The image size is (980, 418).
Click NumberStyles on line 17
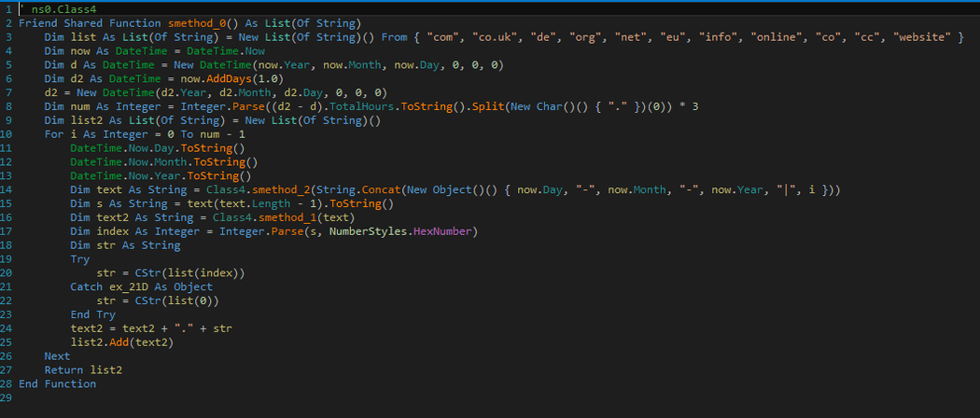click(x=369, y=231)
